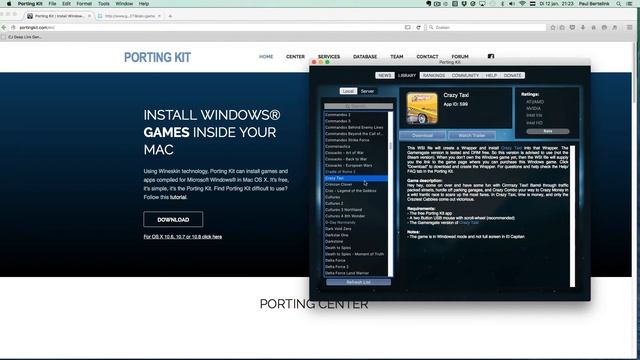Open the Window menu
640x360 pixels.
[x=124, y=4]
